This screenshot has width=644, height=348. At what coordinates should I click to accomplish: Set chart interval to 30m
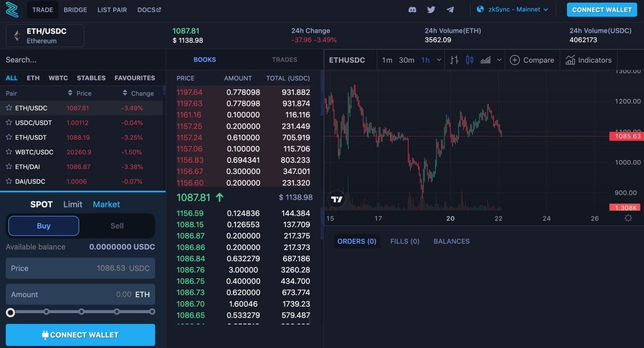tap(406, 60)
